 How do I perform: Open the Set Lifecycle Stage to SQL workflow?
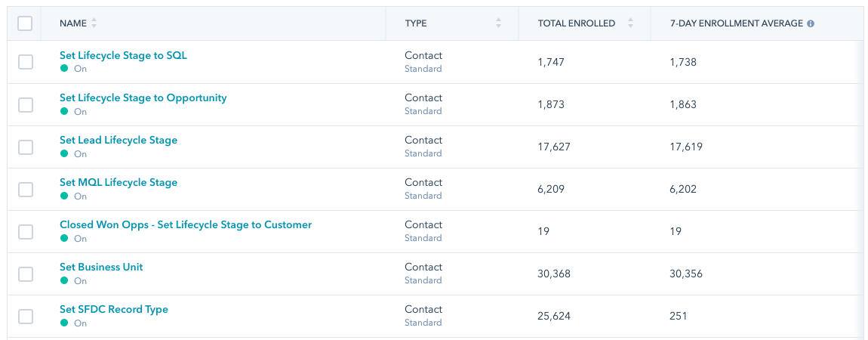124,55
